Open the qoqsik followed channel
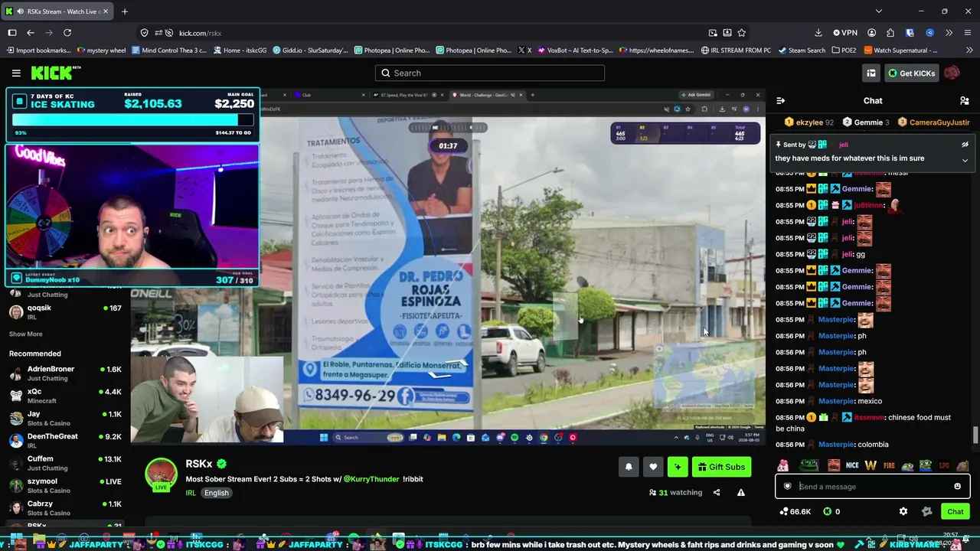This screenshot has height=551, width=980. click(x=65, y=312)
